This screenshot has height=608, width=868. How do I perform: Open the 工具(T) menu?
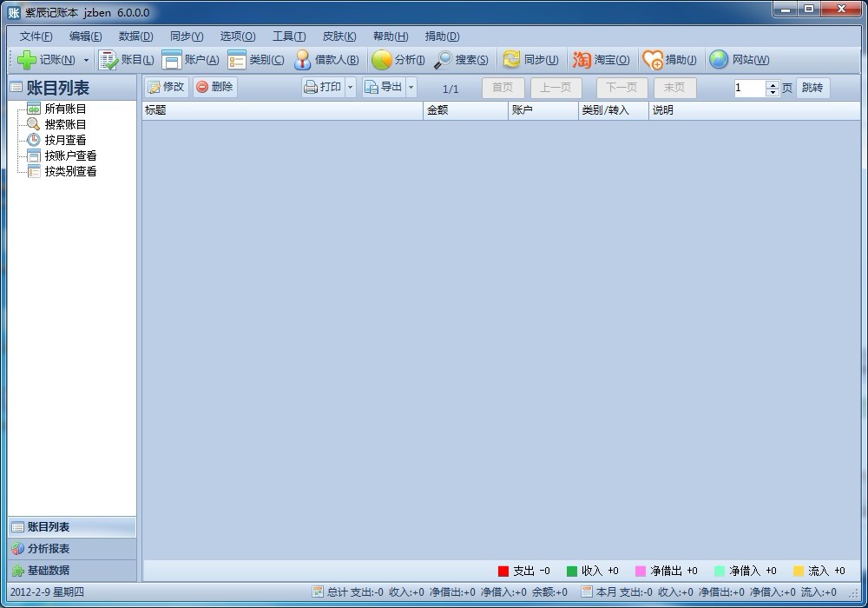click(289, 36)
